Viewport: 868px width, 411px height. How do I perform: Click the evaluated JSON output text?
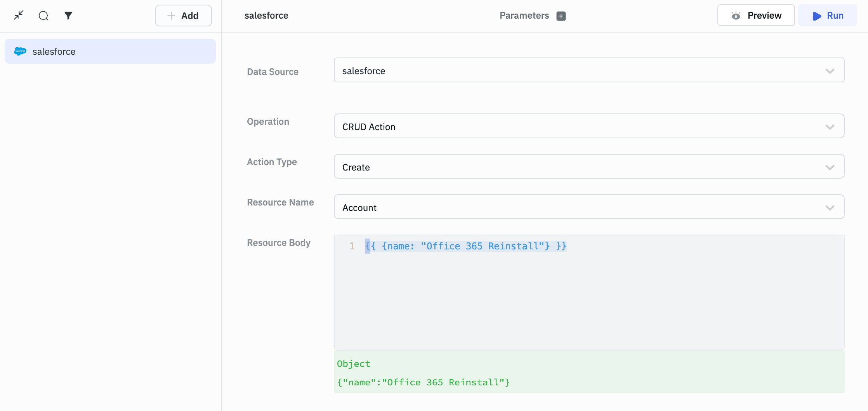tap(423, 383)
